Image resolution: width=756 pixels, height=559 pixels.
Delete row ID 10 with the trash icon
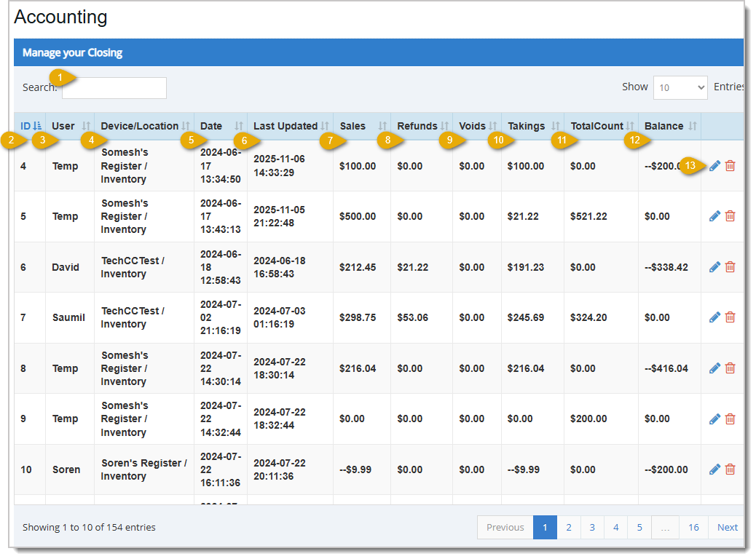pyautogui.click(x=730, y=469)
